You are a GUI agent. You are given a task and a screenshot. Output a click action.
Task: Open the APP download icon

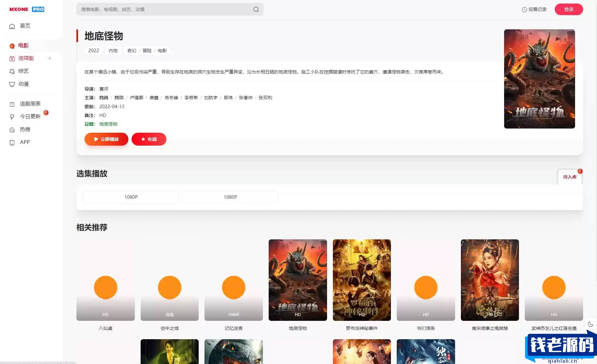click(12, 143)
